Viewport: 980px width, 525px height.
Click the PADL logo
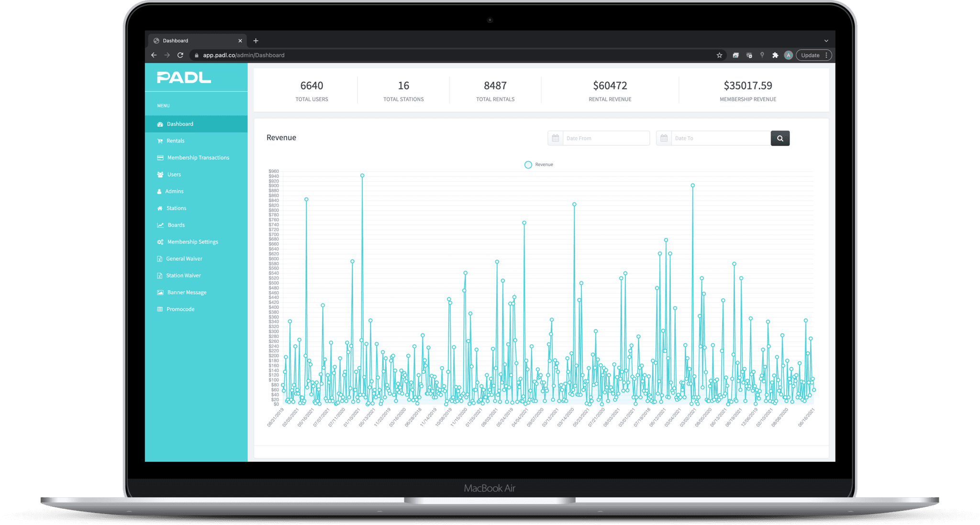point(184,77)
